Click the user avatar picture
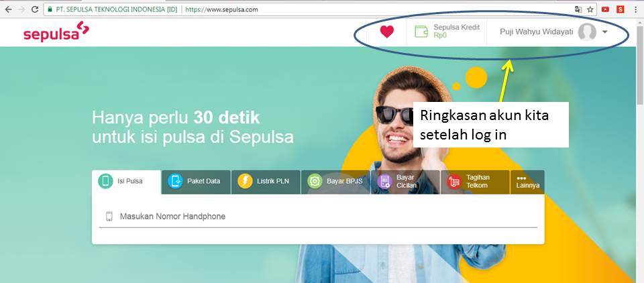The image size is (644, 283). click(587, 32)
